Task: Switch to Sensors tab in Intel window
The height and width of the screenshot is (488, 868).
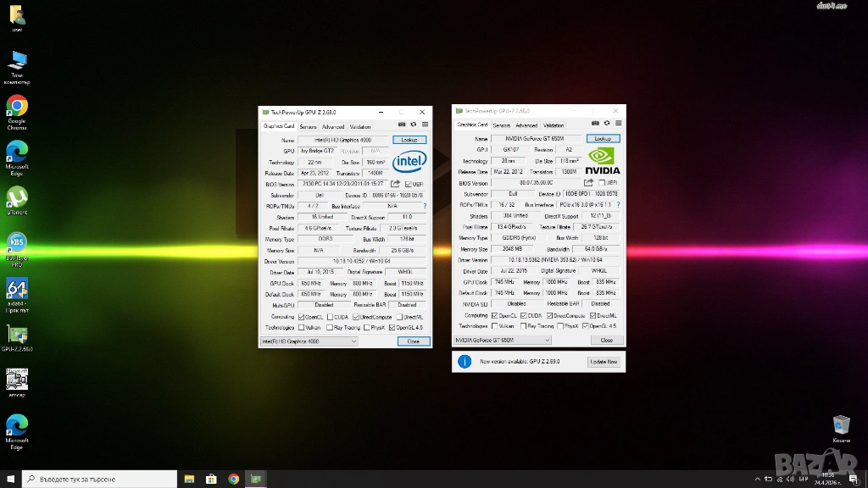Action: click(x=308, y=126)
